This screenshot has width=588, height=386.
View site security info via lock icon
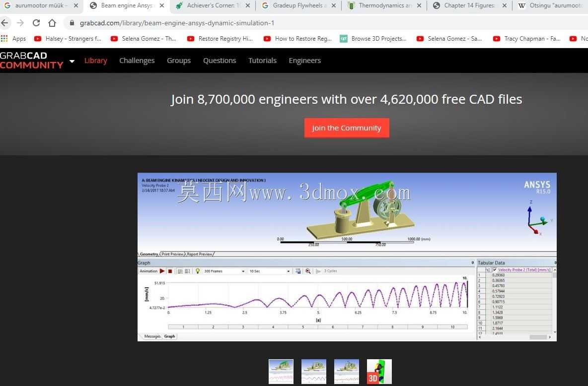[x=72, y=23]
